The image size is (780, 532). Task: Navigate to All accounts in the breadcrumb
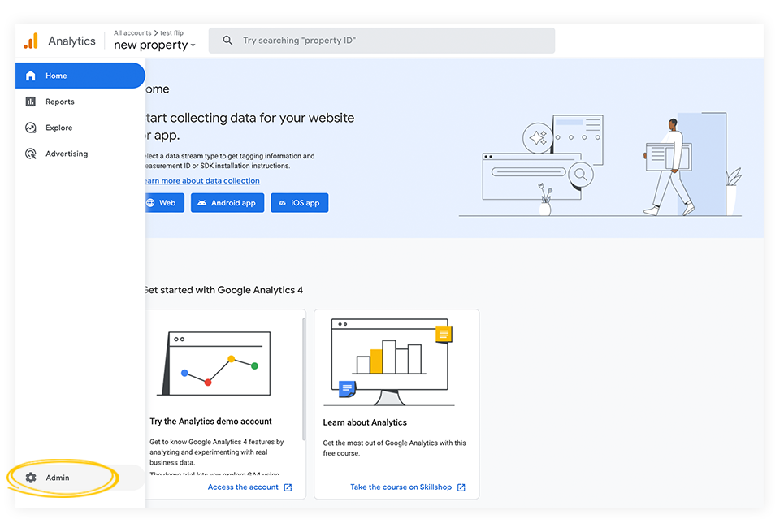132,32
